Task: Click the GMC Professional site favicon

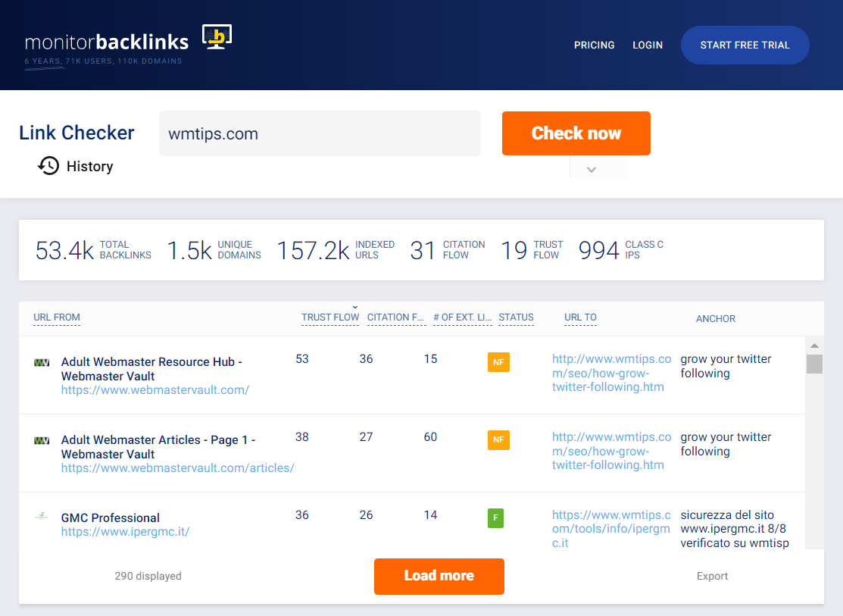Action: [x=42, y=514]
